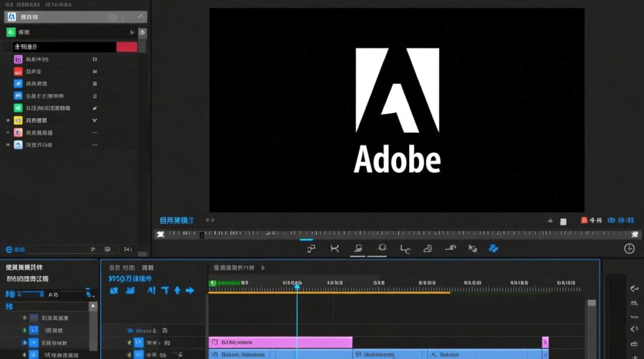The width and height of the screenshot is (644, 359).
Task: Click the white square stop button below the preview
Action: pyautogui.click(x=563, y=222)
